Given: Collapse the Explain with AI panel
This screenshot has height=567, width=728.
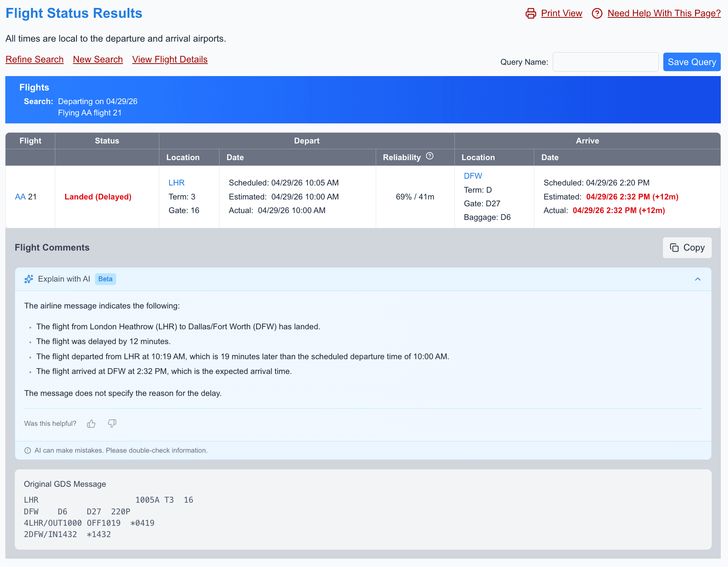Looking at the screenshot, I should click(698, 279).
